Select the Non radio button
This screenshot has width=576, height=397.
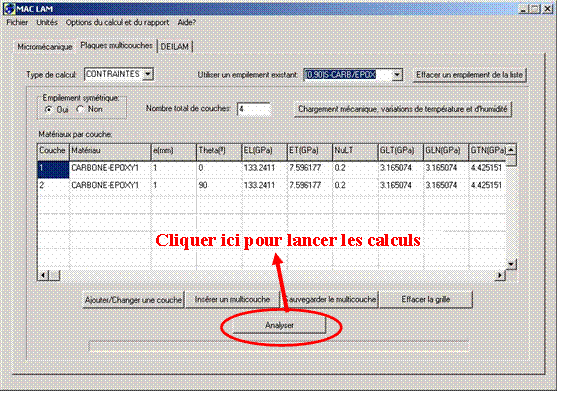click(x=80, y=109)
